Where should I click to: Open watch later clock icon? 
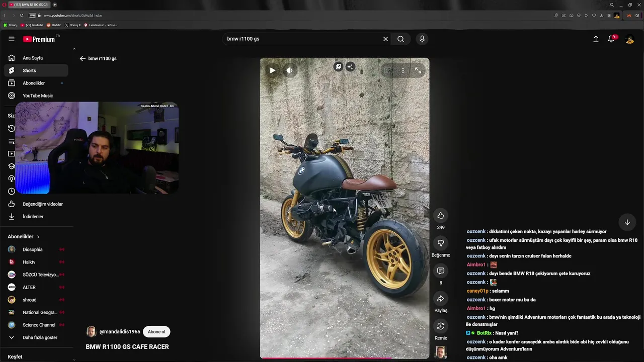point(12,191)
